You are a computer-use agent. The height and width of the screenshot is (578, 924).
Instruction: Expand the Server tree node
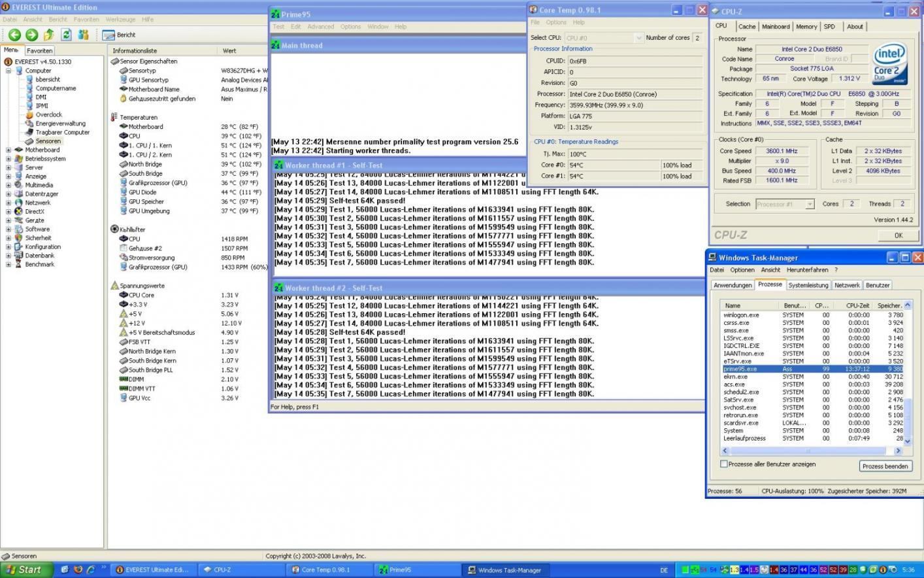[8, 167]
